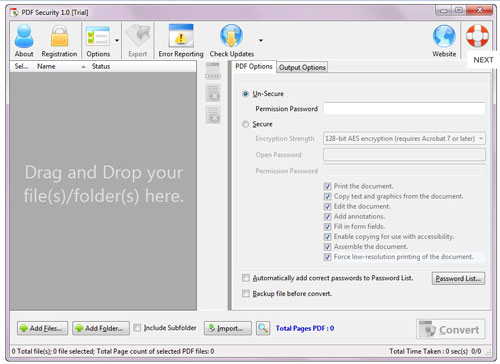The height and width of the screenshot is (364, 500).
Task: Switch to the Output Options tab
Action: click(302, 67)
